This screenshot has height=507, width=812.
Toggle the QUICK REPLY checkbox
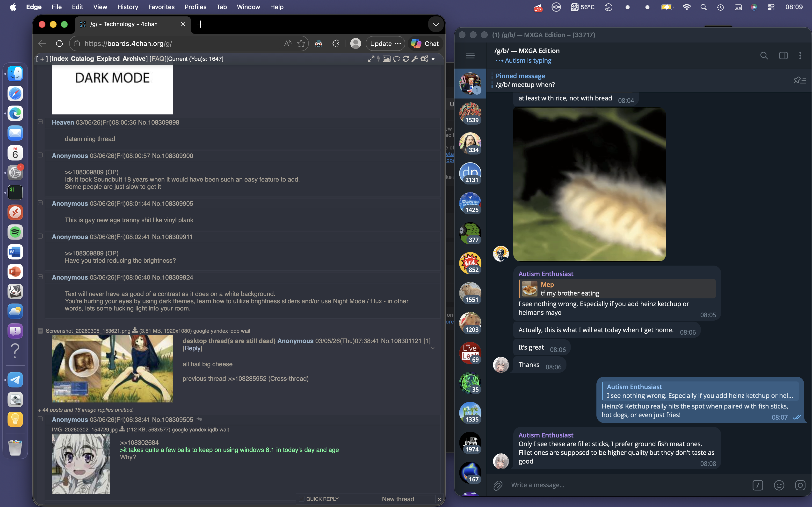[x=301, y=499]
